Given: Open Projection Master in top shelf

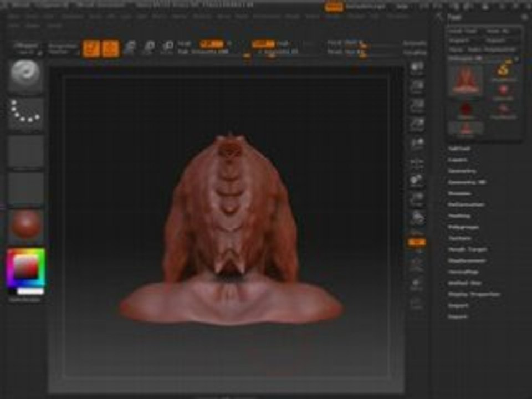Looking at the screenshot, I should click(x=63, y=48).
